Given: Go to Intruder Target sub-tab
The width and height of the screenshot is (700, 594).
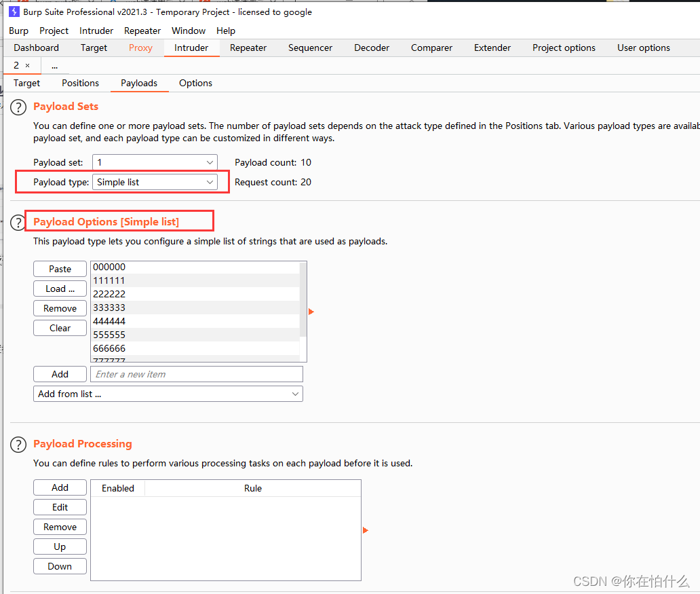Looking at the screenshot, I should [x=26, y=83].
